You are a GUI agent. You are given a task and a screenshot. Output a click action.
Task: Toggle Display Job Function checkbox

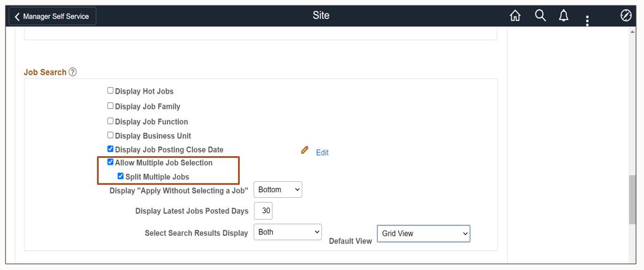pyautogui.click(x=110, y=121)
